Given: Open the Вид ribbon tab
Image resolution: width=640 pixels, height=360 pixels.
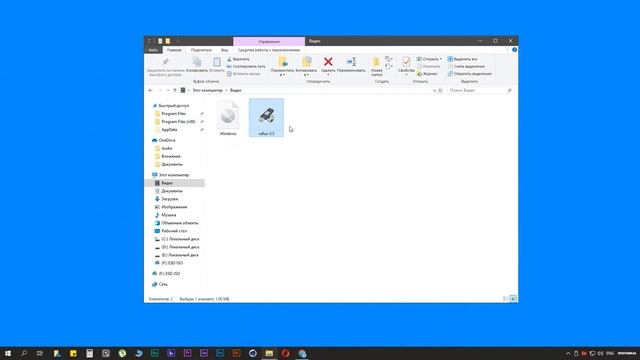Looking at the screenshot, I should tap(224, 50).
